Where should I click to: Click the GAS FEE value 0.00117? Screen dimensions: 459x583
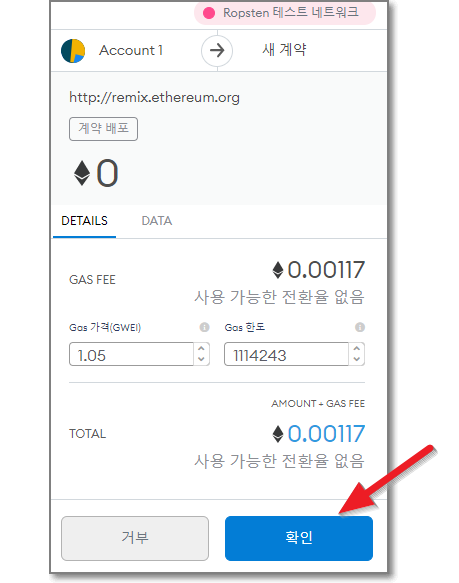pos(326,270)
